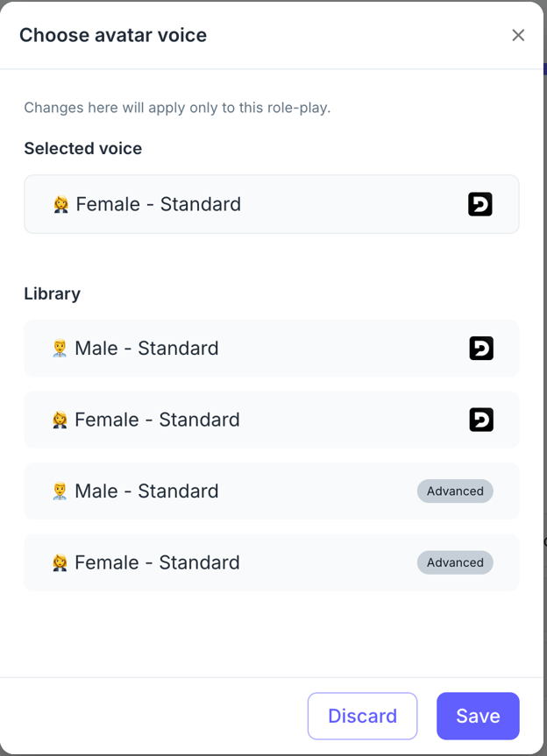
Task: Select the non-Advanced Female - Standard Library voice
Action: tap(157, 420)
